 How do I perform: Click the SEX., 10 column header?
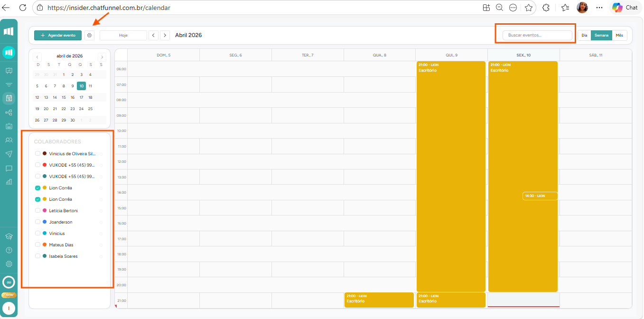(523, 55)
